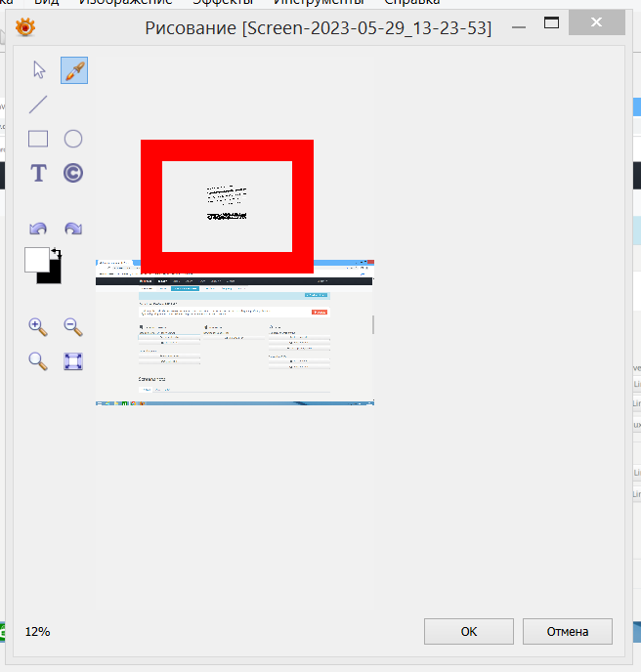This screenshot has height=672, width=641.
Task: Cancel the drawing with Отмена
Action: 568,631
